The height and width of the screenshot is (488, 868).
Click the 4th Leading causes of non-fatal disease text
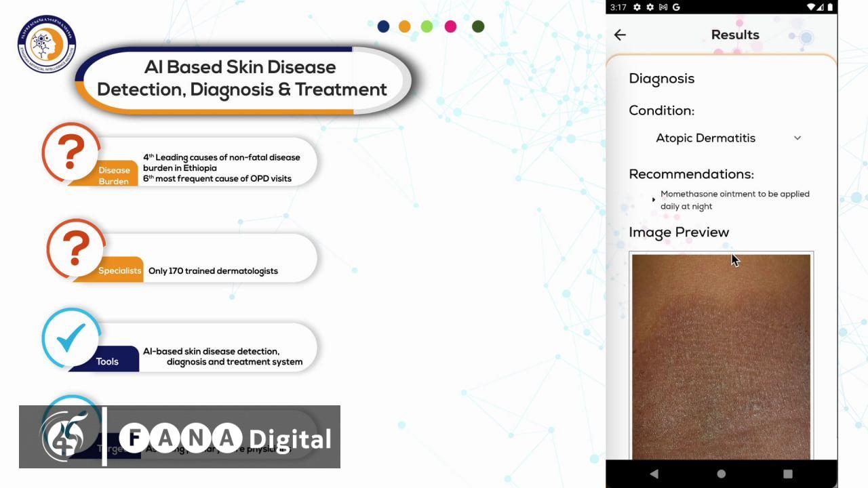[x=222, y=162]
